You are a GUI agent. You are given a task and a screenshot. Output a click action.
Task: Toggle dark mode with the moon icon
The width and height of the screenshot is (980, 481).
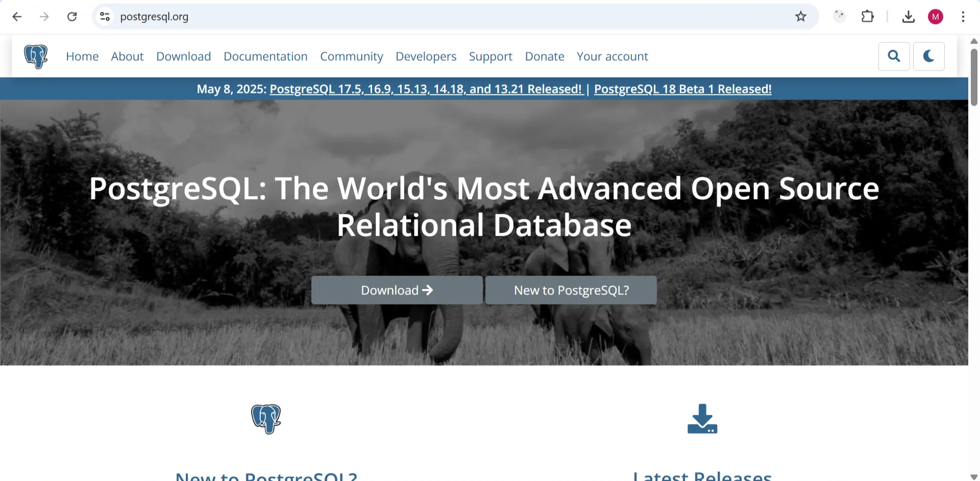click(928, 56)
